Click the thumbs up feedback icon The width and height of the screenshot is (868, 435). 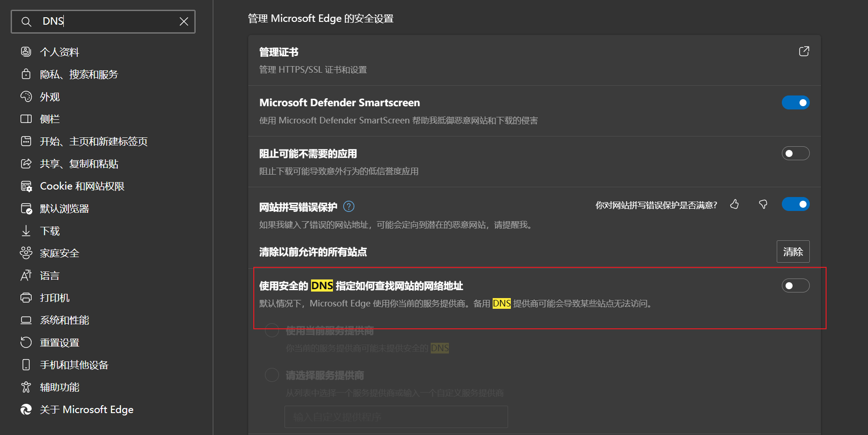point(734,204)
